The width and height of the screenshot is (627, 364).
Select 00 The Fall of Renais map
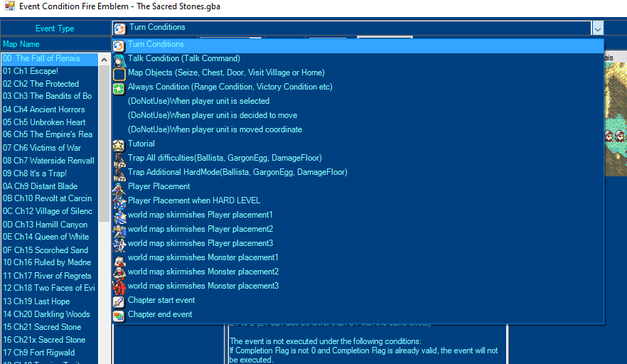(x=48, y=58)
